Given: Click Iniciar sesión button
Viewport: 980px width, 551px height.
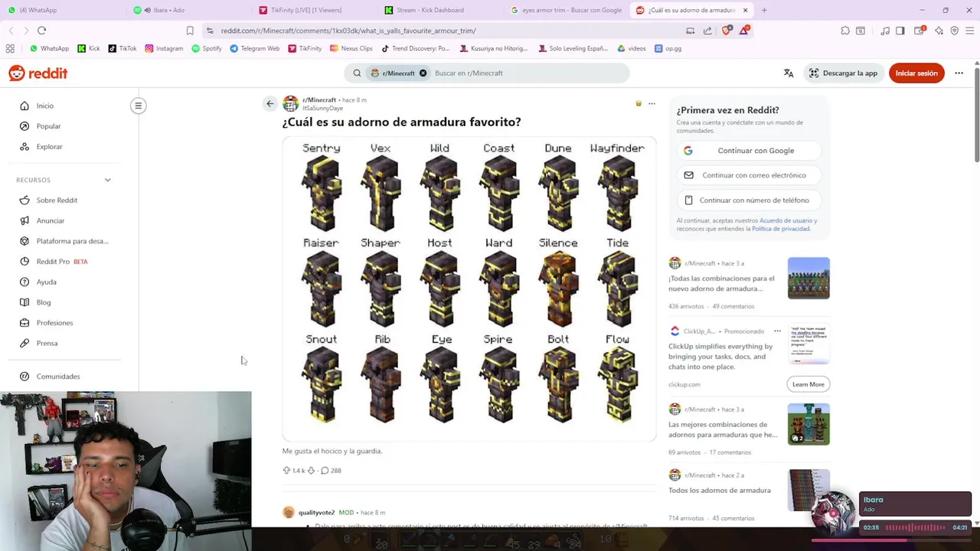Looking at the screenshot, I should coord(916,73).
